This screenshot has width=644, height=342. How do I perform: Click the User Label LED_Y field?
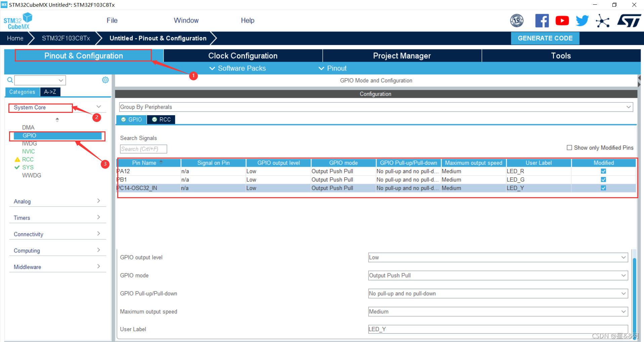point(498,329)
